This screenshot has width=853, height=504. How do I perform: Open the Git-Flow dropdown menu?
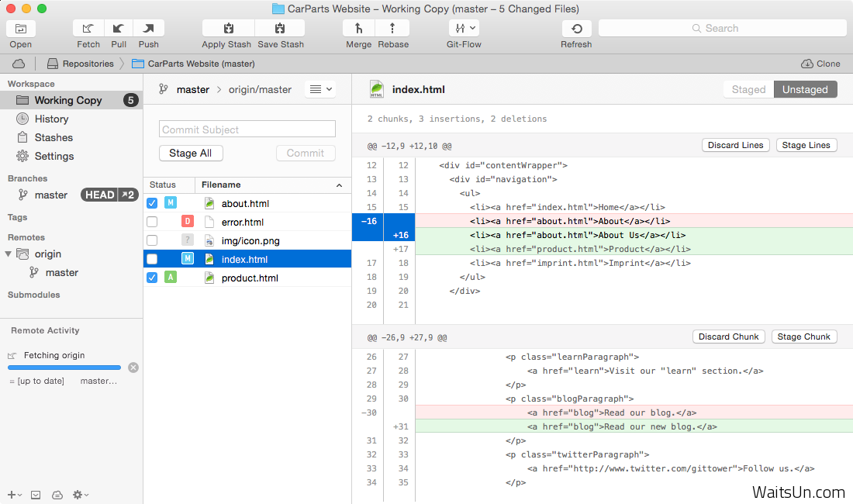pos(464,29)
